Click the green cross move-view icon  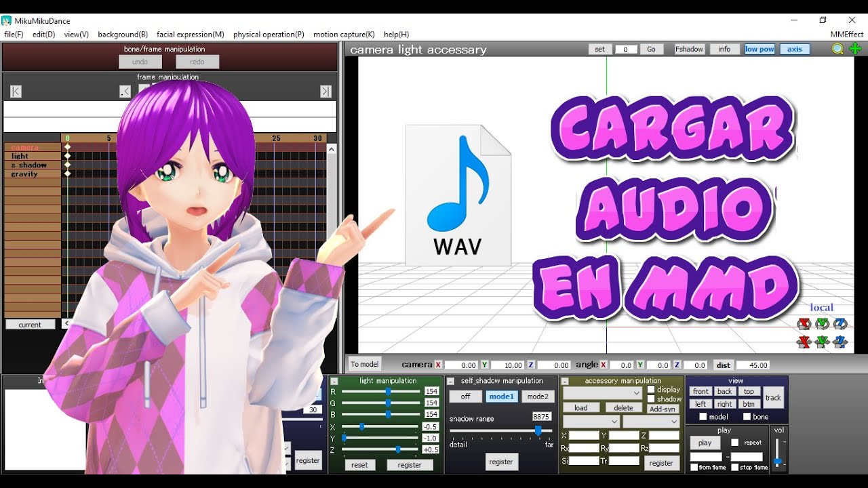point(855,49)
